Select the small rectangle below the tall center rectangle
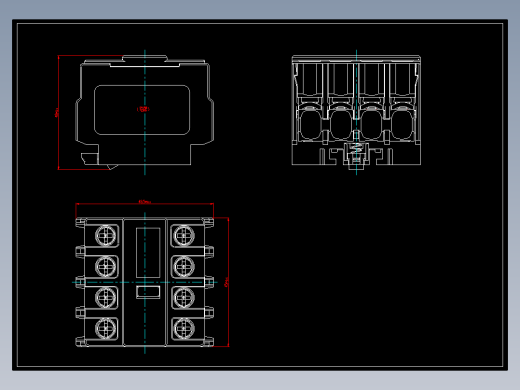The width and height of the screenshot is (520, 390). point(148,292)
